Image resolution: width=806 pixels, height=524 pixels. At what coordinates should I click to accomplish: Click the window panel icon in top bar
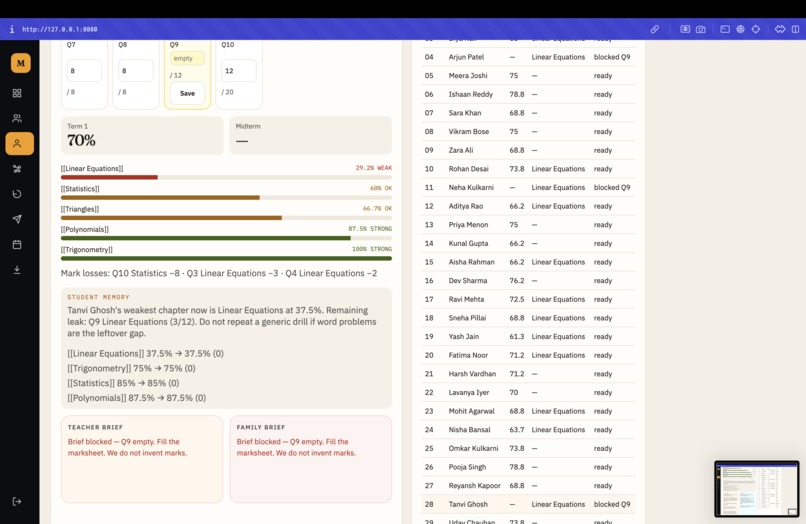(x=725, y=29)
